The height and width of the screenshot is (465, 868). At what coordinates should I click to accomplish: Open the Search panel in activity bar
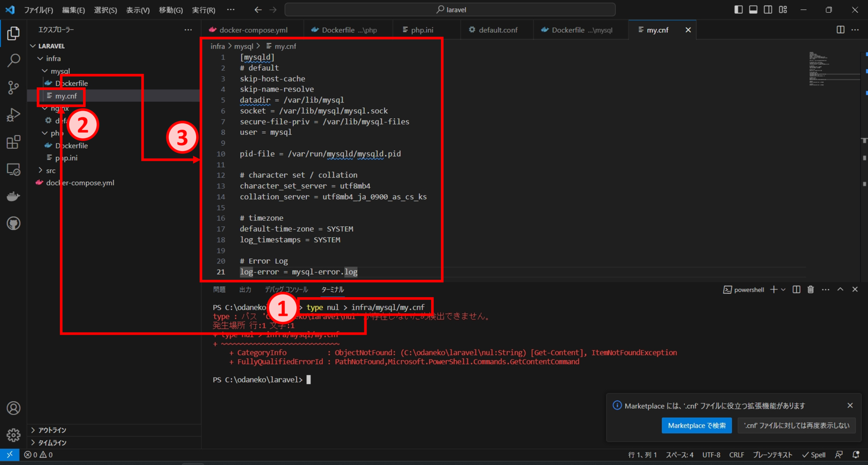click(13, 60)
